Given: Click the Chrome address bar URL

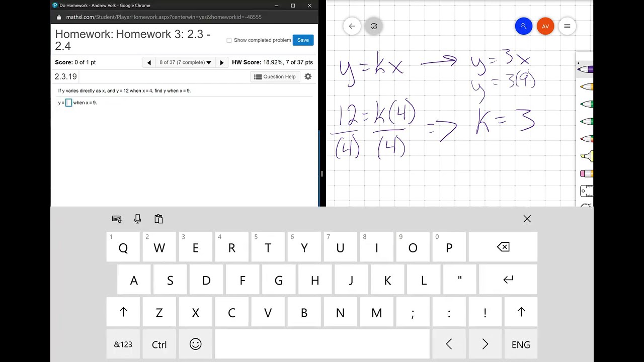Looking at the screenshot, I should pyautogui.click(x=164, y=17).
